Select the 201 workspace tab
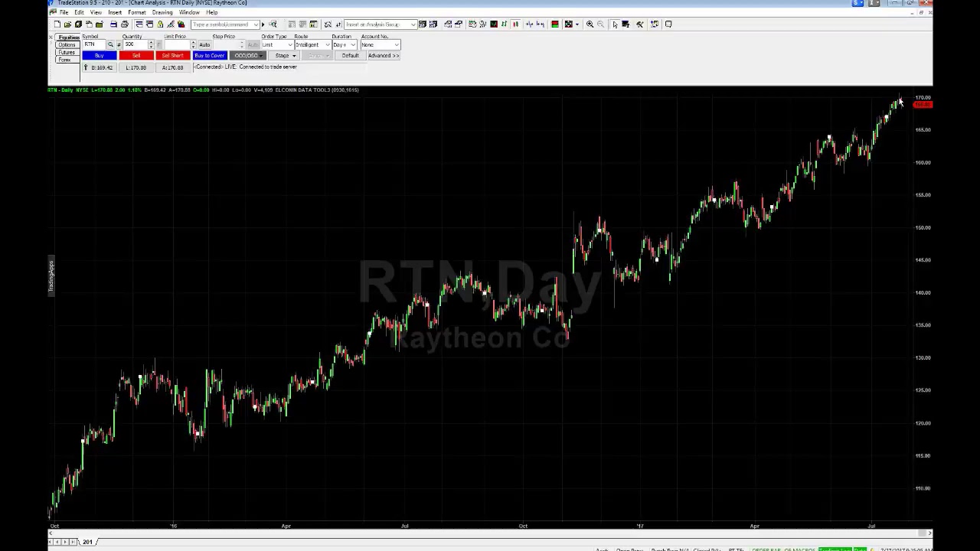This screenshot has width=980, height=551. [x=87, y=542]
